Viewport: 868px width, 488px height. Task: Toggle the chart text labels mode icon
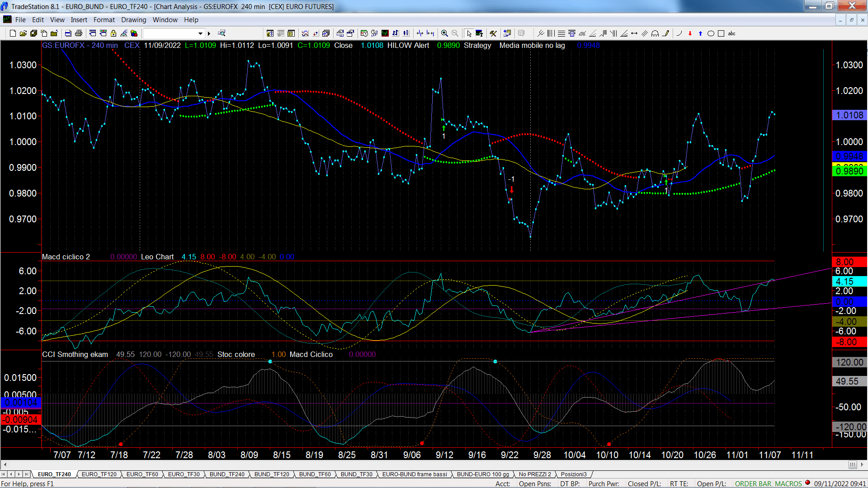tap(479, 33)
